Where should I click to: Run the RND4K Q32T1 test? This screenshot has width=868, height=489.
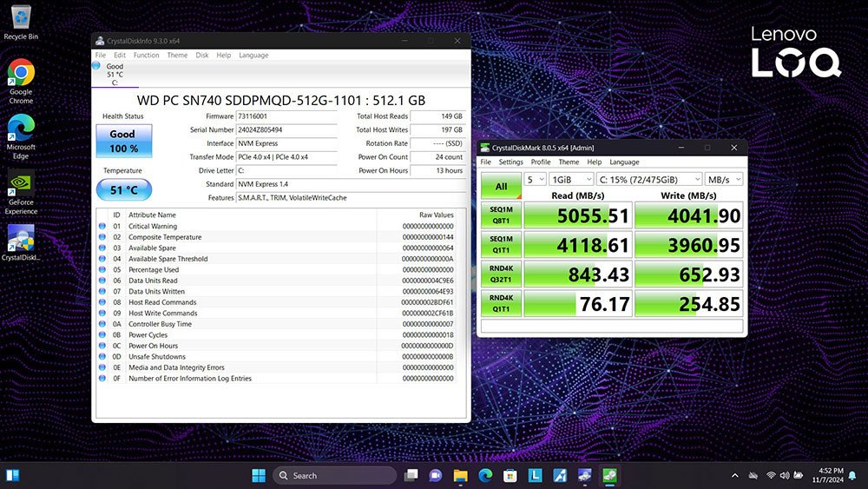point(501,274)
